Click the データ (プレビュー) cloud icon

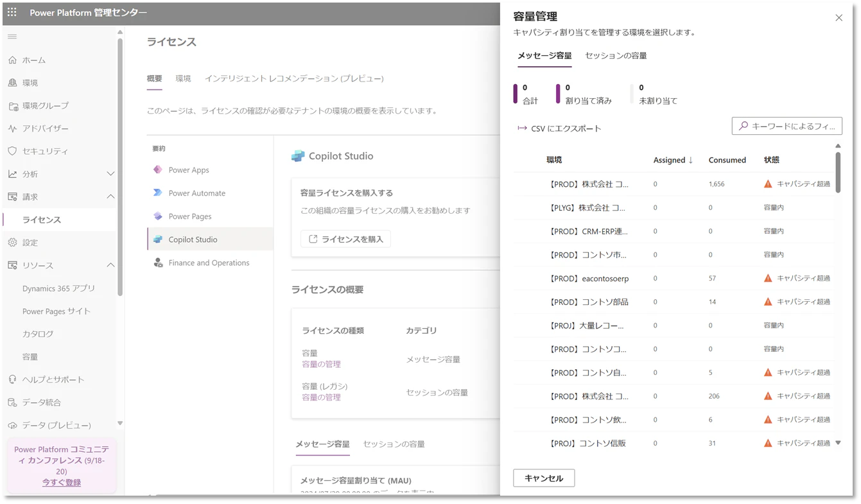(12, 425)
